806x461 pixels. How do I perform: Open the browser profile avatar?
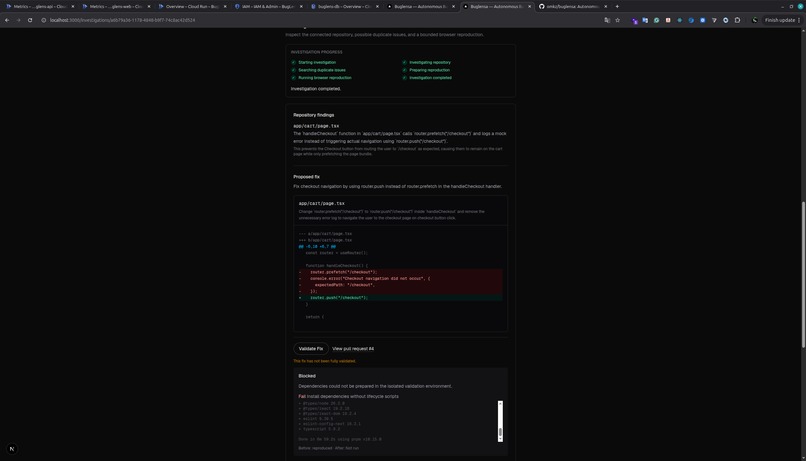tap(755, 20)
